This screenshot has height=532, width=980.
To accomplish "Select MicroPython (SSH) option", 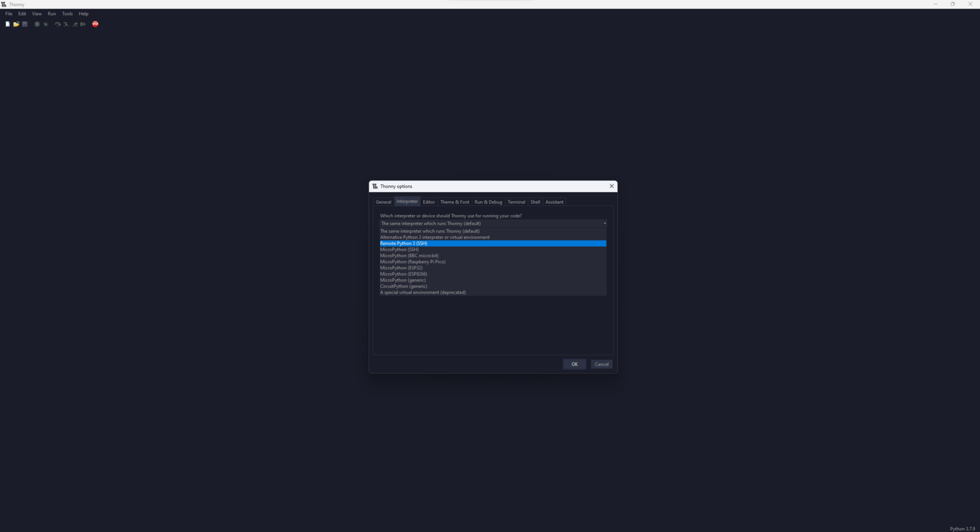I will (493, 250).
